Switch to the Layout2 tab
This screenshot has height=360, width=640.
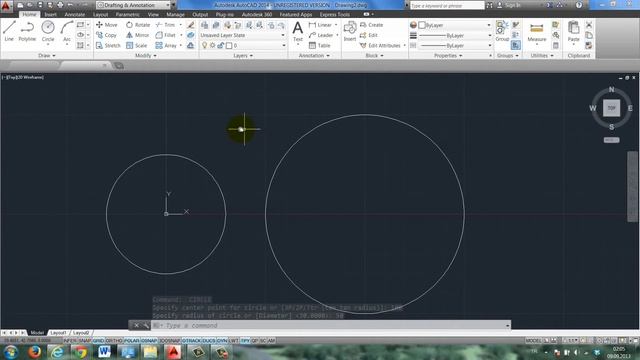pos(81,333)
